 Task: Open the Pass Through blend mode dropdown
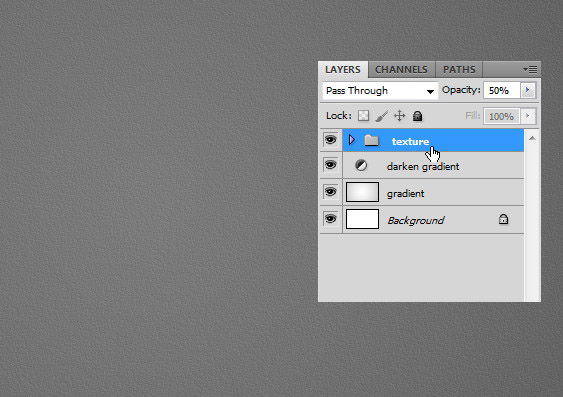pyautogui.click(x=380, y=90)
